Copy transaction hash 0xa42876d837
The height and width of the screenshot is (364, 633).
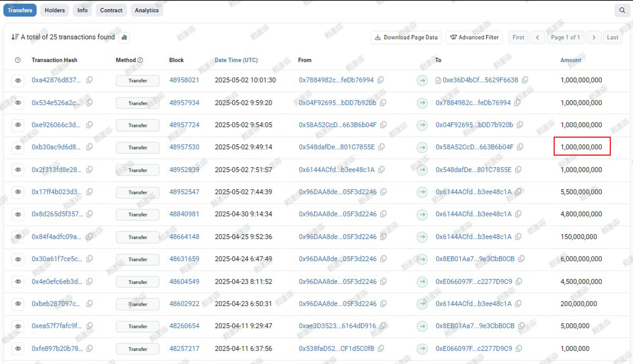[x=89, y=80]
